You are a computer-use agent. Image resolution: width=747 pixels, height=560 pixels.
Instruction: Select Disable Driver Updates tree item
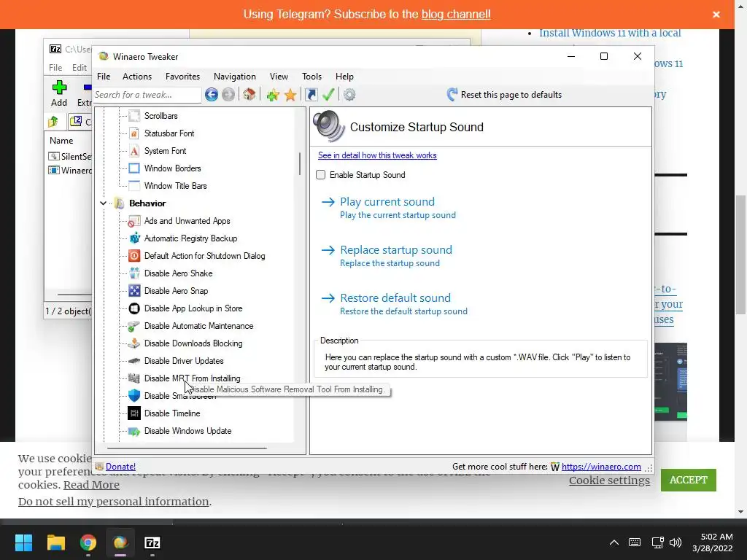tap(184, 361)
